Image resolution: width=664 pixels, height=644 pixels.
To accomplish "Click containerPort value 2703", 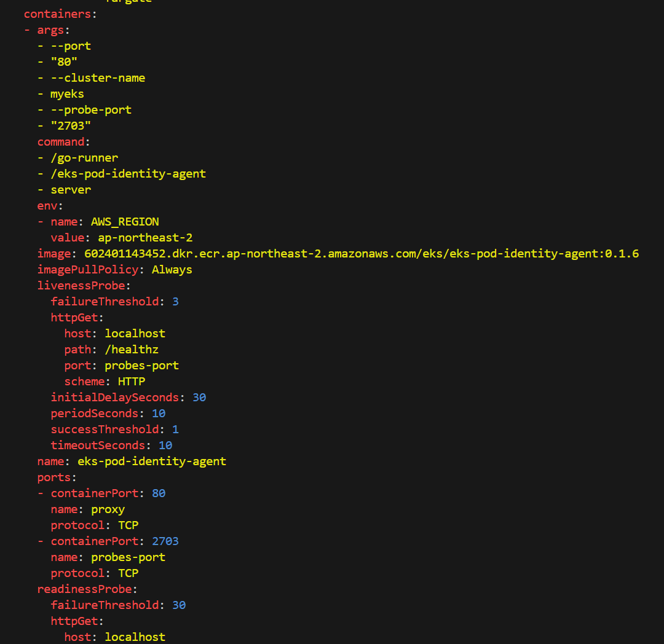I will point(165,541).
